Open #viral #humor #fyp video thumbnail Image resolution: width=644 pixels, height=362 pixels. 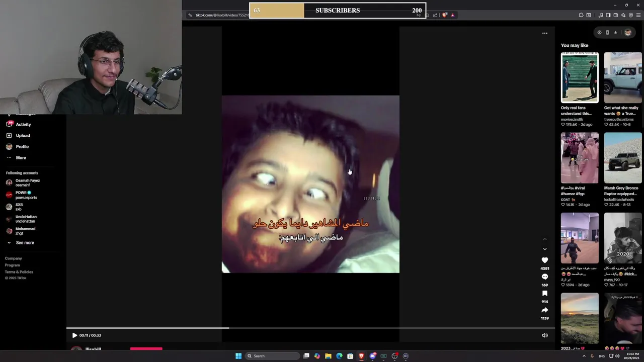click(x=580, y=158)
